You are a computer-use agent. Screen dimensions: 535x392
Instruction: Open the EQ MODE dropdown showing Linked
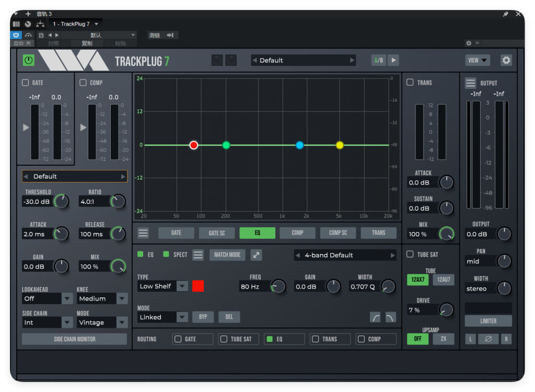pyautogui.click(x=163, y=317)
